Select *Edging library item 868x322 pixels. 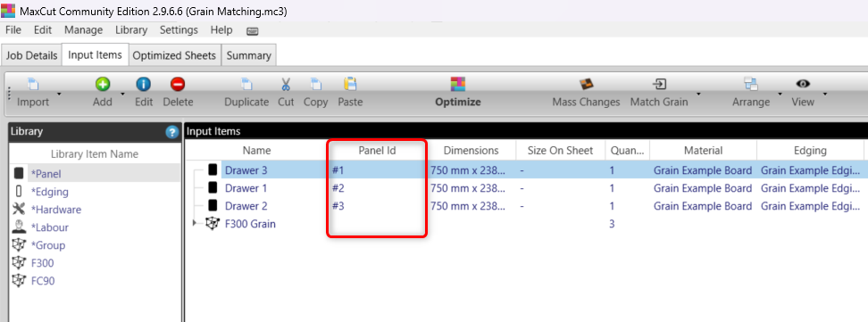pyautogui.click(x=96, y=192)
